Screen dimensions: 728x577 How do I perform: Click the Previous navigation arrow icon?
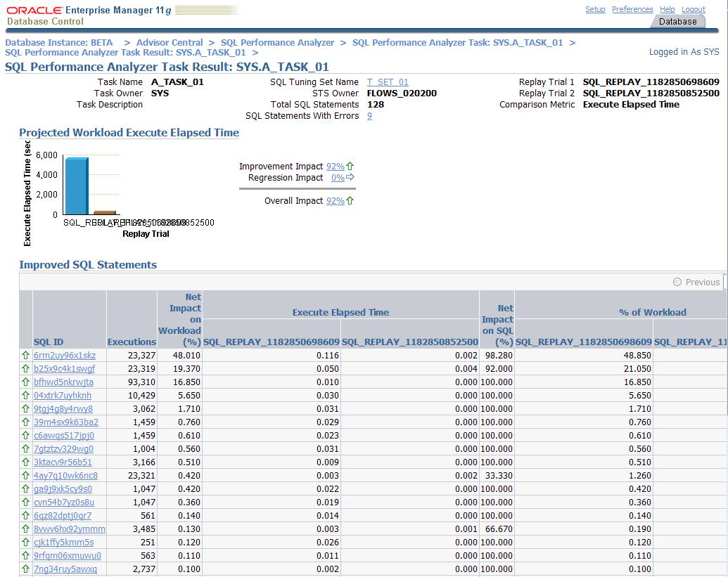coord(677,283)
